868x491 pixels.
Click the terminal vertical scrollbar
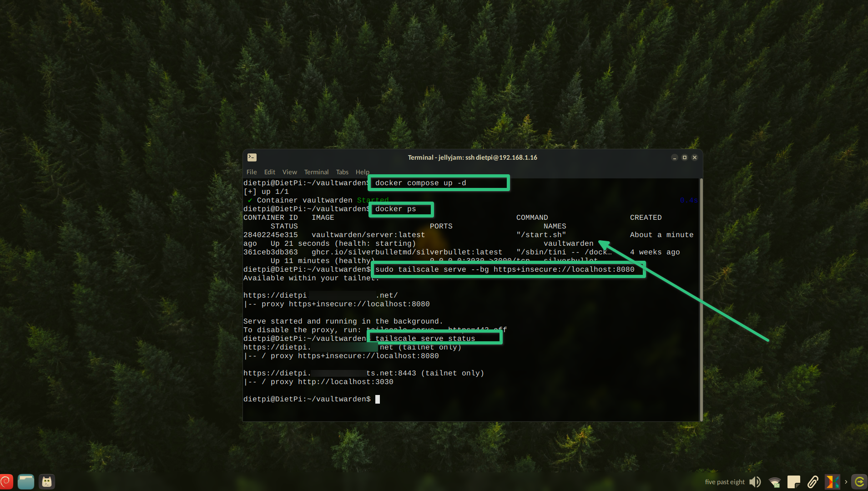pyautogui.click(x=701, y=299)
